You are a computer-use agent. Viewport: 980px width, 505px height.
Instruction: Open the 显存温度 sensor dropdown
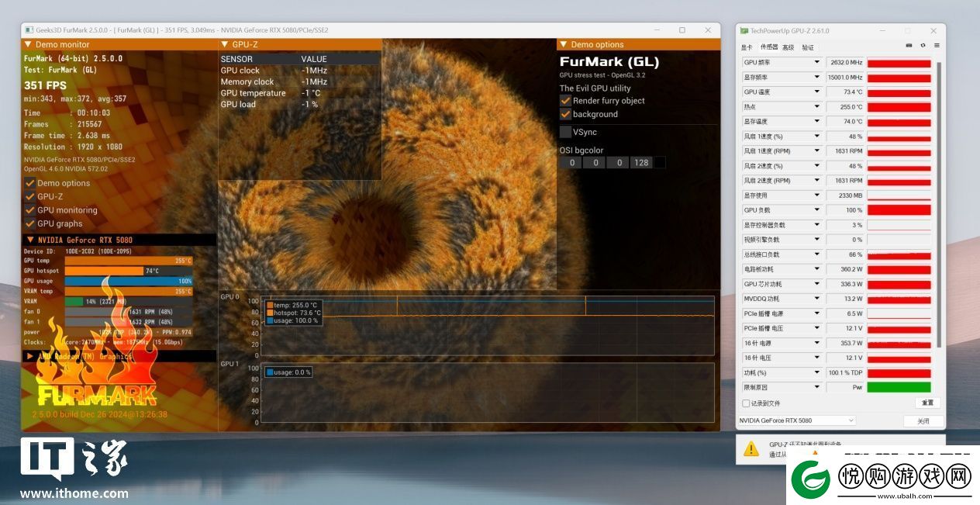click(816, 121)
